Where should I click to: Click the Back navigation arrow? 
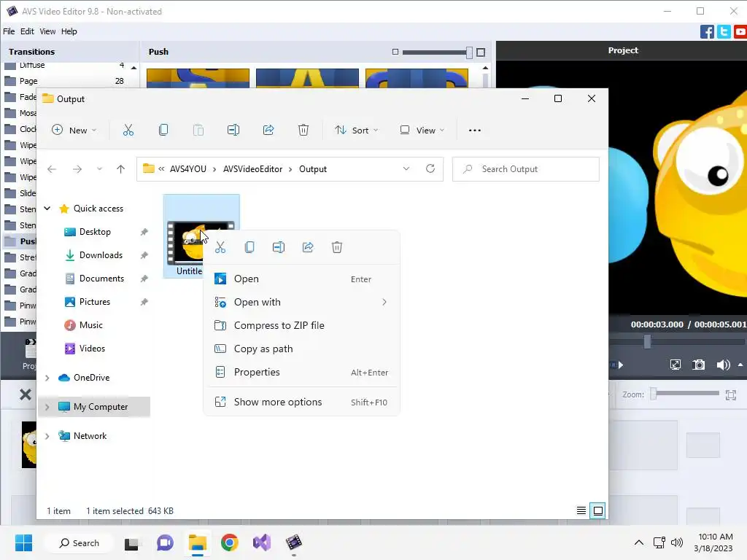click(x=52, y=169)
